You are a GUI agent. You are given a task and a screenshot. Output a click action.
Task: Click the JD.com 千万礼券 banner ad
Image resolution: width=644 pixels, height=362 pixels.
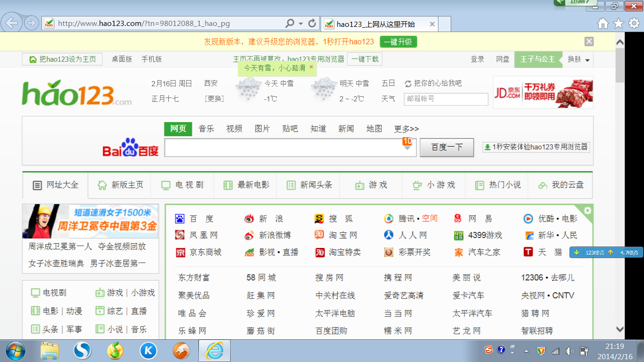pos(543,92)
